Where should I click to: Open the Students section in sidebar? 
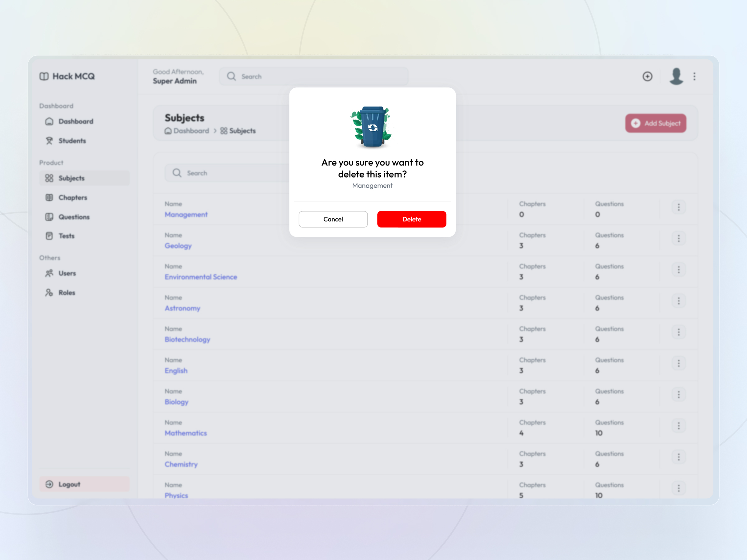(72, 141)
